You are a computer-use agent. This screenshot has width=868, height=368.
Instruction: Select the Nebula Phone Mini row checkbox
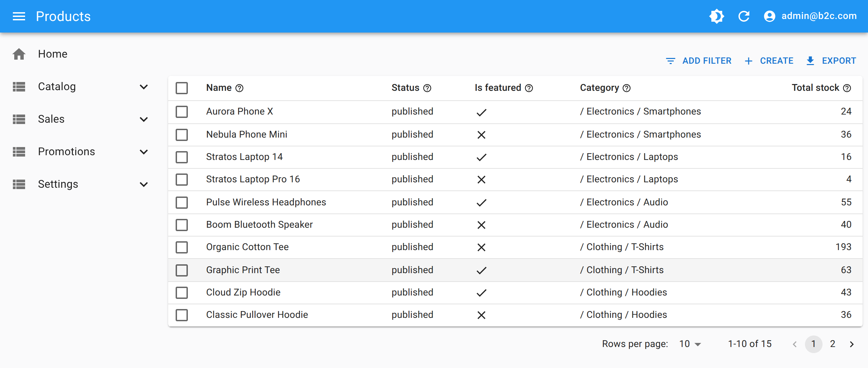pos(182,135)
